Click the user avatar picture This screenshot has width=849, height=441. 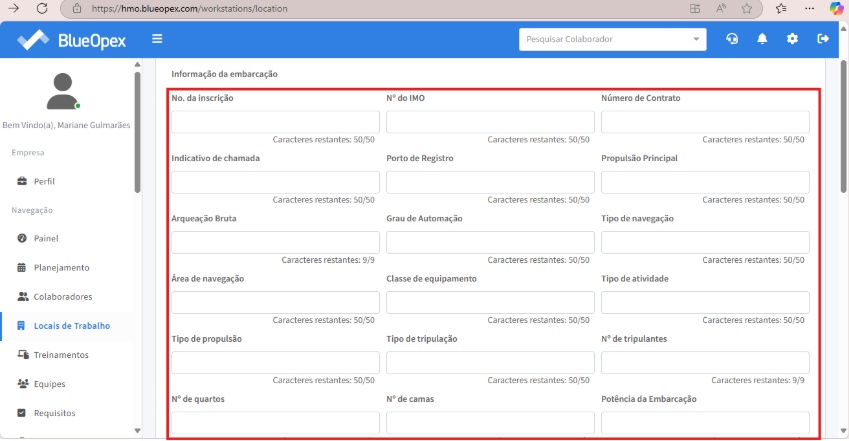[x=63, y=90]
